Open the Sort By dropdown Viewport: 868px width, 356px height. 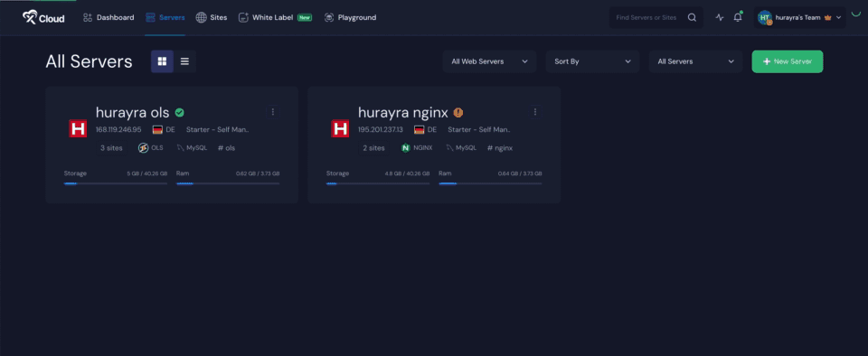592,61
